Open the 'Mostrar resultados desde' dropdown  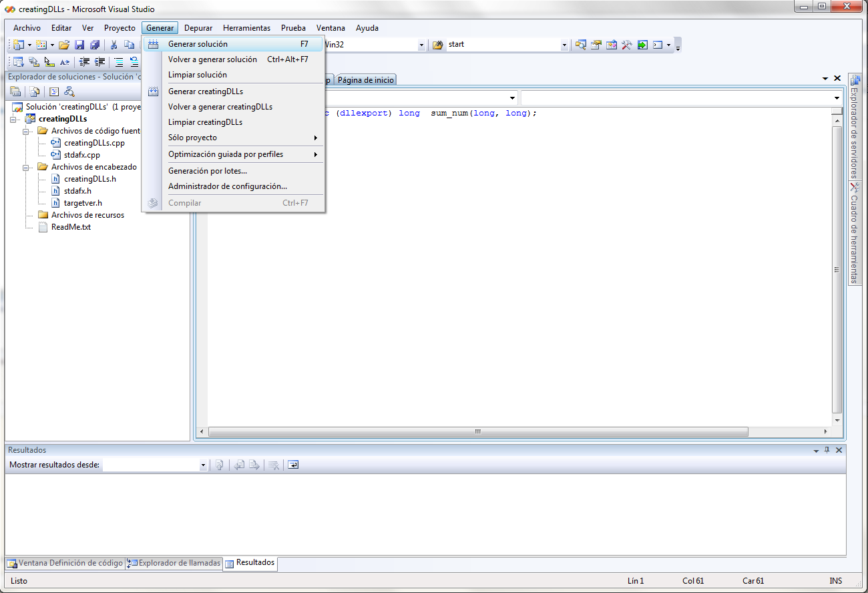(x=203, y=465)
